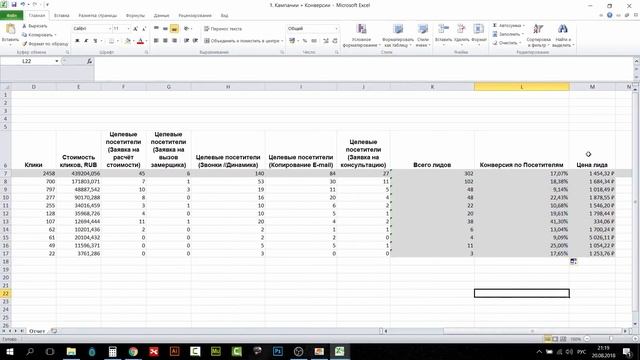Apply Comma style (thousands separator)

pyautogui.click(x=314, y=41)
